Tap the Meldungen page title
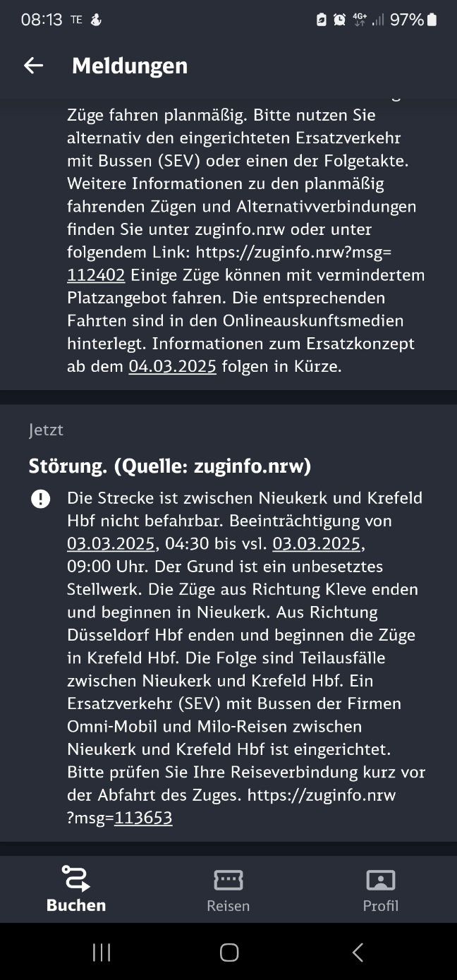The width and height of the screenshot is (457, 980). tap(130, 66)
